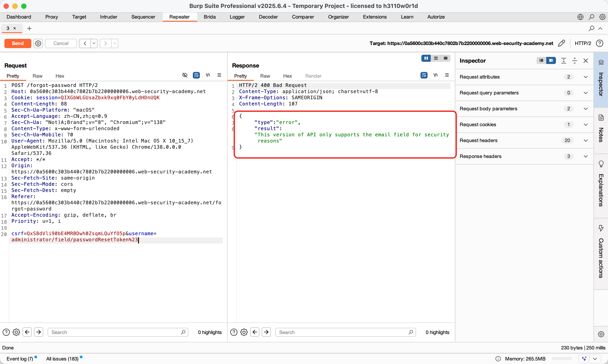
Task: Open Repeater send settings gear icon
Action: click(x=38, y=43)
